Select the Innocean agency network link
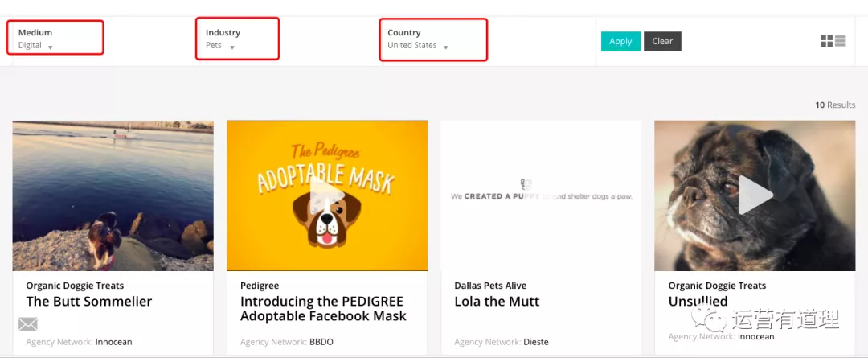Image resolution: width=868 pixels, height=358 pixels. click(113, 342)
